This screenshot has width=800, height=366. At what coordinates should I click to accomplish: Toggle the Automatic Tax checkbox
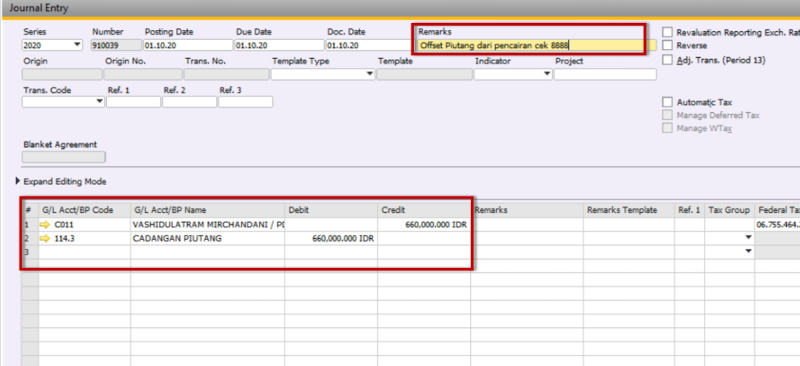[667, 102]
